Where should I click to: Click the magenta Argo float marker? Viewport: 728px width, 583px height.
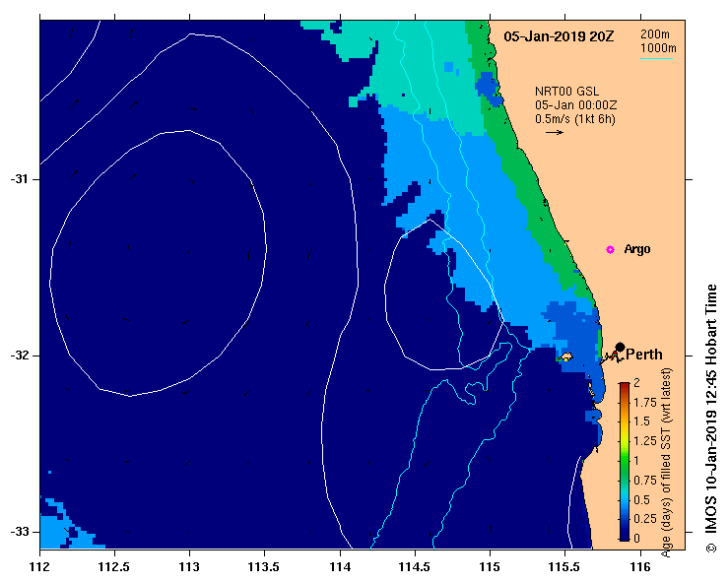coord(610,250)
